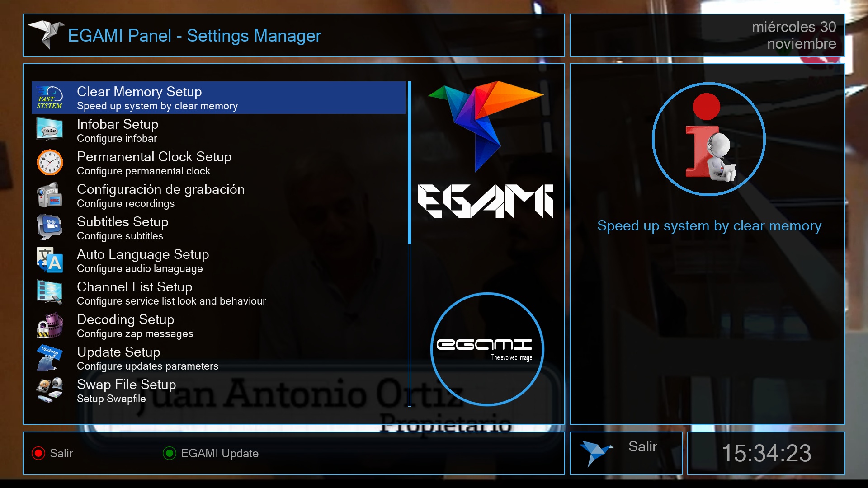Click the Subtitles Setup speech bubble icon

50,227
